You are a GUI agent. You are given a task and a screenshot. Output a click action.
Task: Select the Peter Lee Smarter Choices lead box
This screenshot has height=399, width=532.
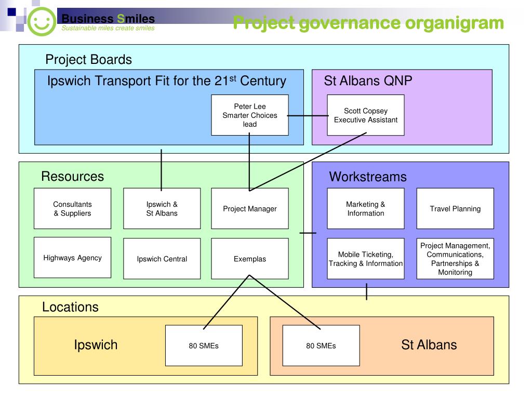point(250,115)
